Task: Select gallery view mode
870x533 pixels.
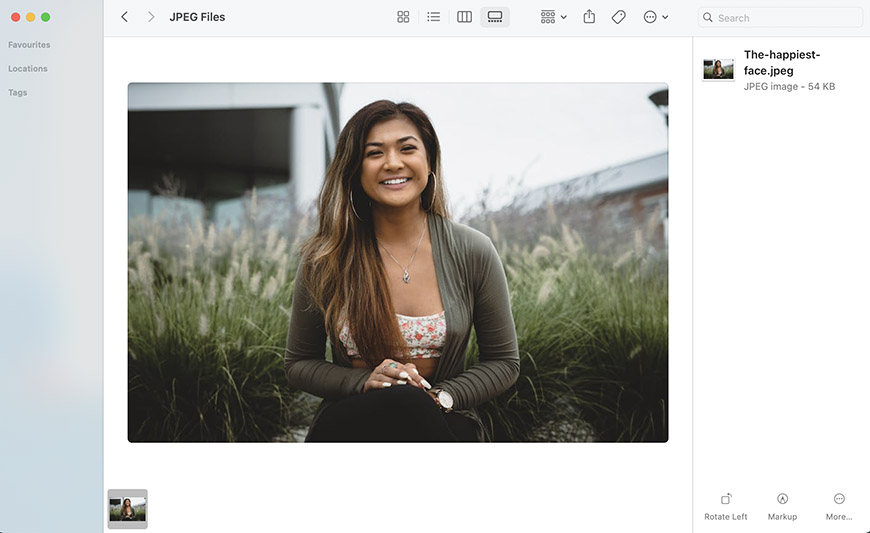Action: [494, 17]
